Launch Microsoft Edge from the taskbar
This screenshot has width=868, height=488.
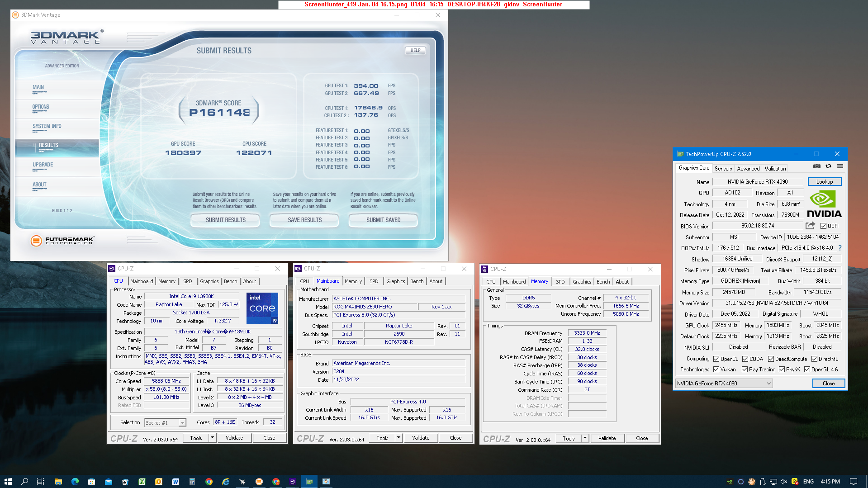75,482
